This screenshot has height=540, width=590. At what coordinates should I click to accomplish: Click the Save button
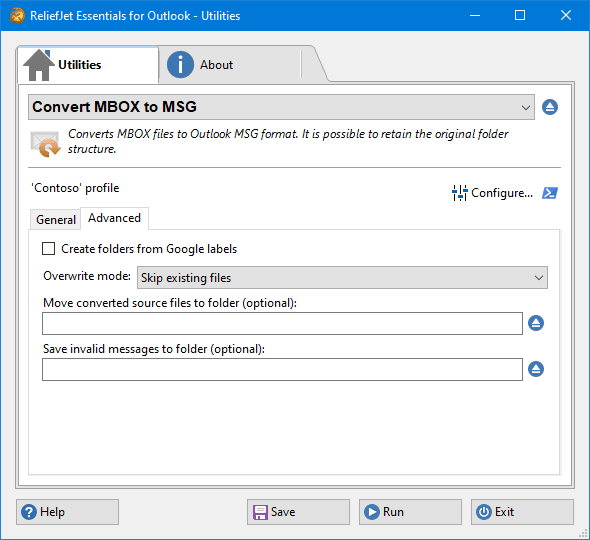click(298, 512)
